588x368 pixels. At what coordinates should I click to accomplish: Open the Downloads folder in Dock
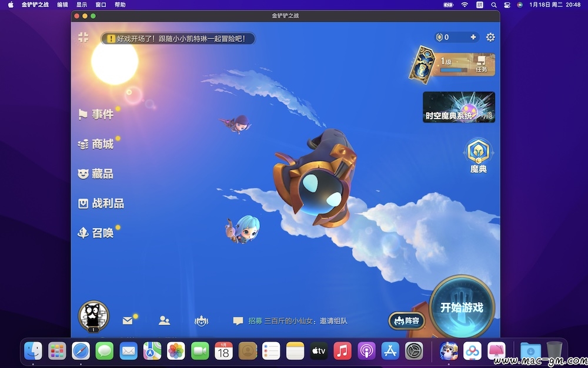pyautogui.click(x=530, y=351)
